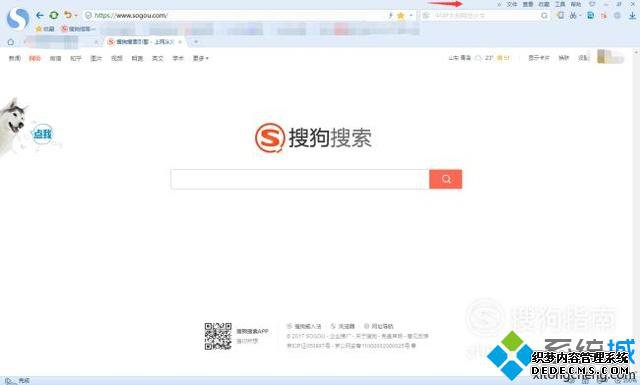Go back with the blue back arrow
Image resolution: width=640 pixels, height=385 pixels.
(x=40, y=15)
